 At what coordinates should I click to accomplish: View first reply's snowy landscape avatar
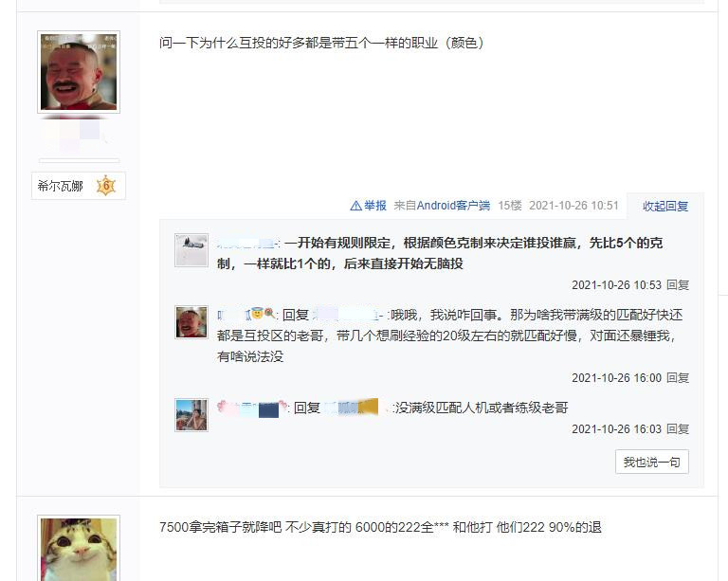[191, 250]
